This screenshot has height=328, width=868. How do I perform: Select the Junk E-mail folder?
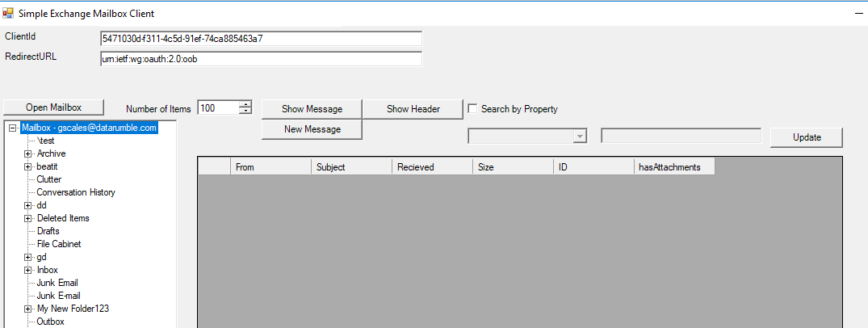(58, 296)
